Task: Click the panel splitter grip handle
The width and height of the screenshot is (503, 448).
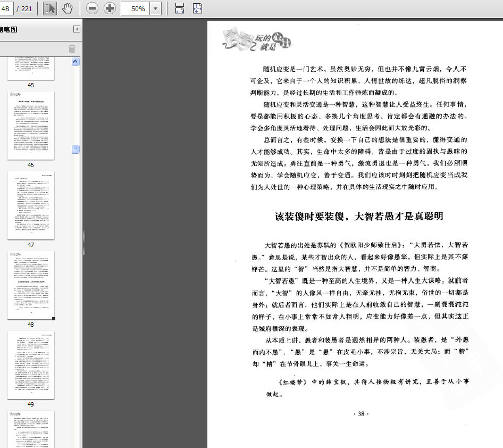Action: point(84,242)
